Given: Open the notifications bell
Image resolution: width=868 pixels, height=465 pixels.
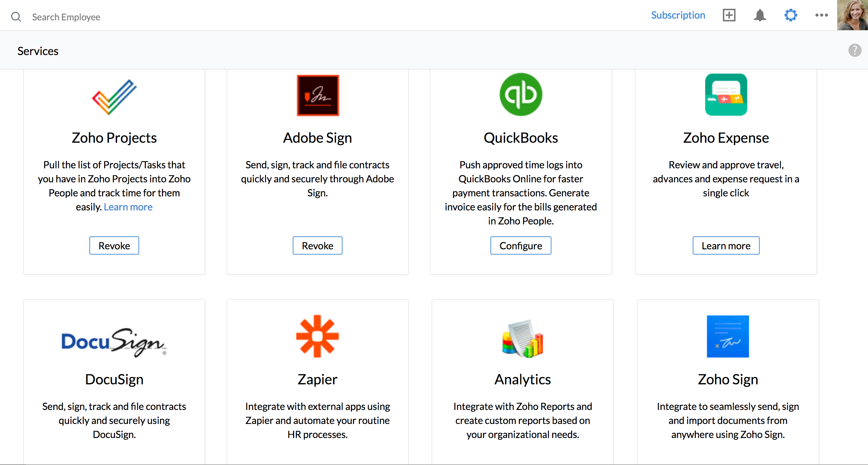Looking at the screenshot, I should coord(760,15).
